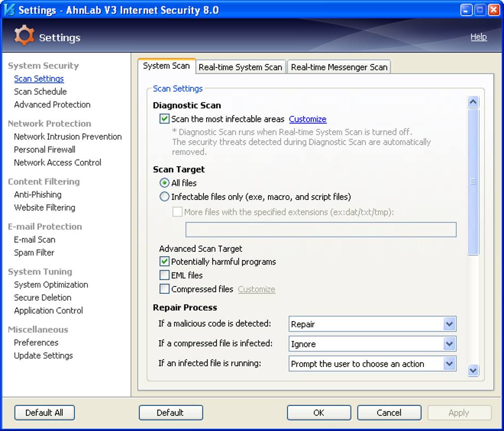The image size is (504, 431).
Task: Switch to System Scan tab
Action: coord(167,66)
